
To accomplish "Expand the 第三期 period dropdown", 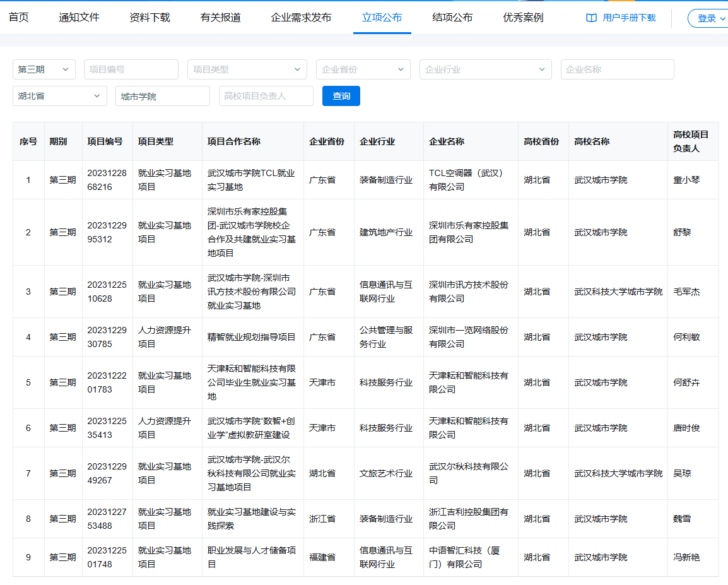I will coord(44,69).
